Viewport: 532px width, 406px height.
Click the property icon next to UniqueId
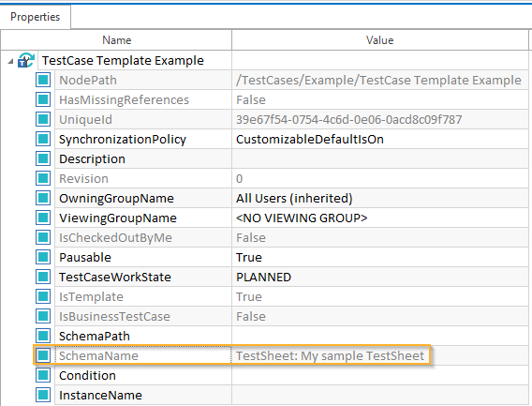[43, 120]
